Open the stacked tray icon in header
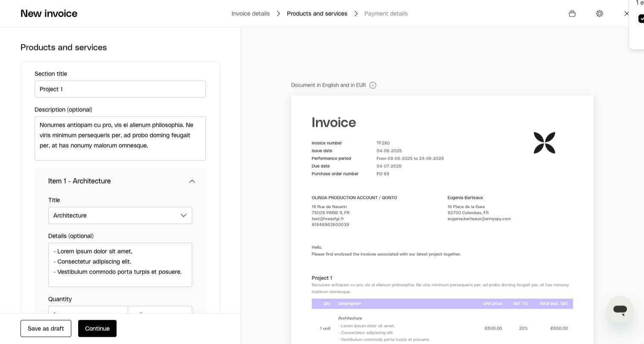Screen dimensions: 644x344 [x=572, y=14]
